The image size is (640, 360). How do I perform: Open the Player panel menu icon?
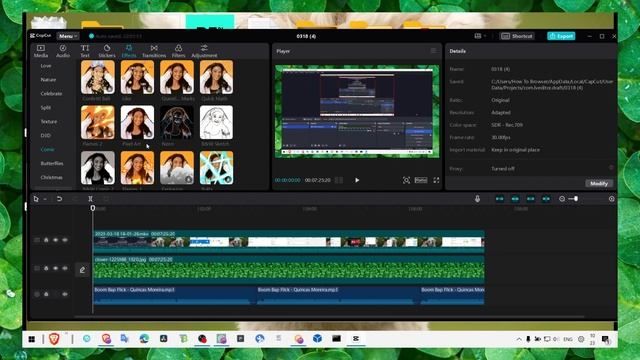click(x=433, y=51)
